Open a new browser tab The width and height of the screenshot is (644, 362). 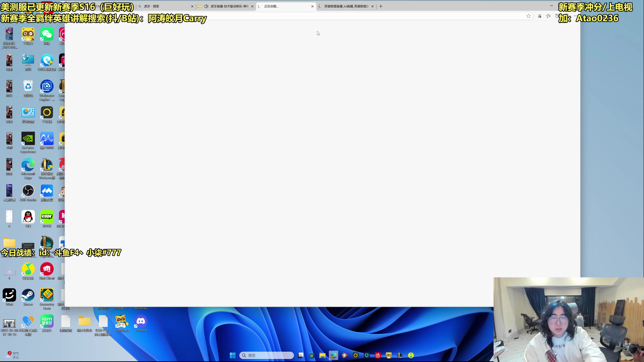click(381, 6)
